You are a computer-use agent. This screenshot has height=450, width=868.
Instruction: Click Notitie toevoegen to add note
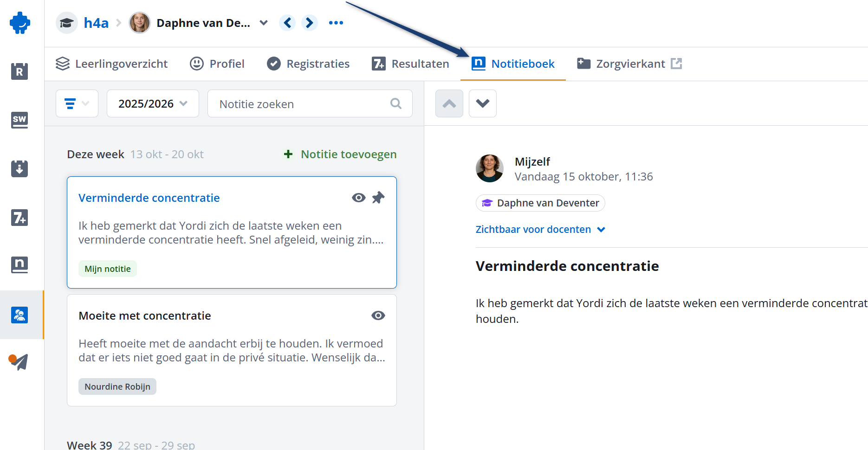pos(340,154)
